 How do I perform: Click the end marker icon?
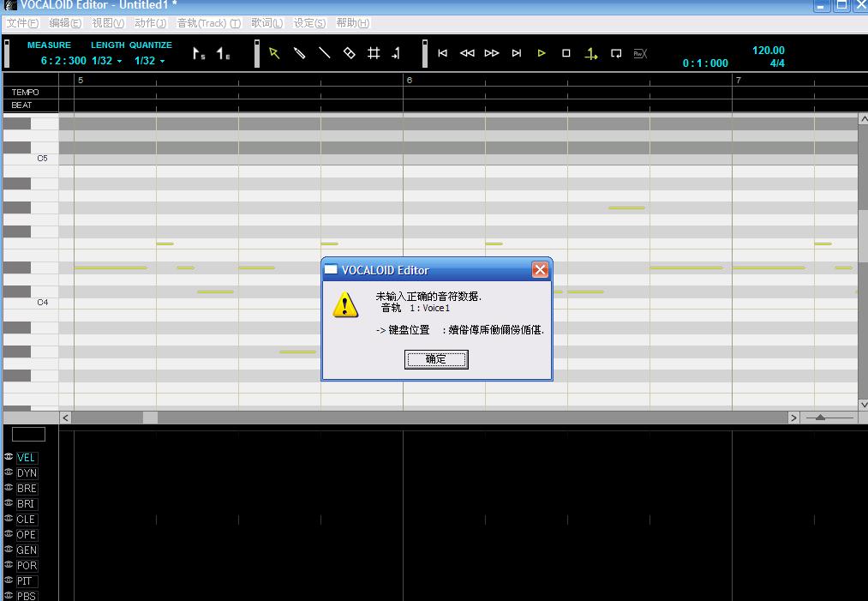(x=223, y=53)
